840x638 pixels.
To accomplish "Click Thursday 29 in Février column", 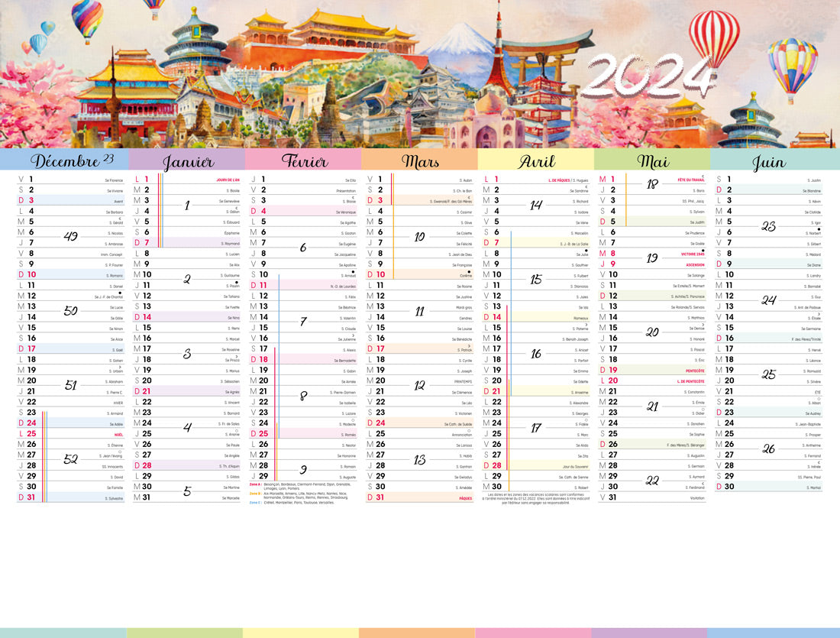I will click(x=303, y=475).
